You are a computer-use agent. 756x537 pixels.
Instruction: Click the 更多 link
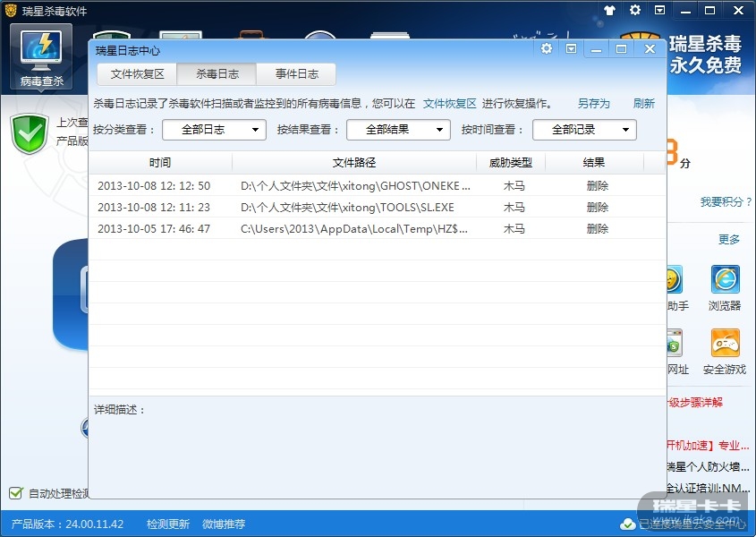click(x=728, y=239)
